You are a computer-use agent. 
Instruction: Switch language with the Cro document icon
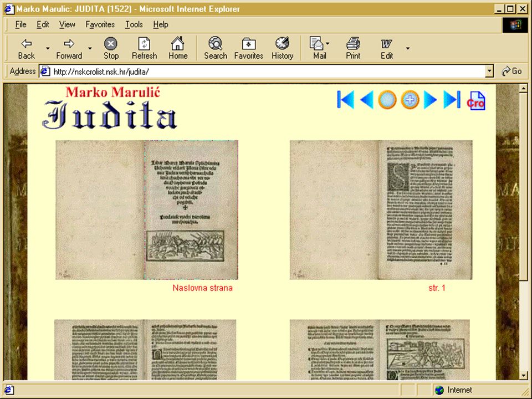pos(476,100)
